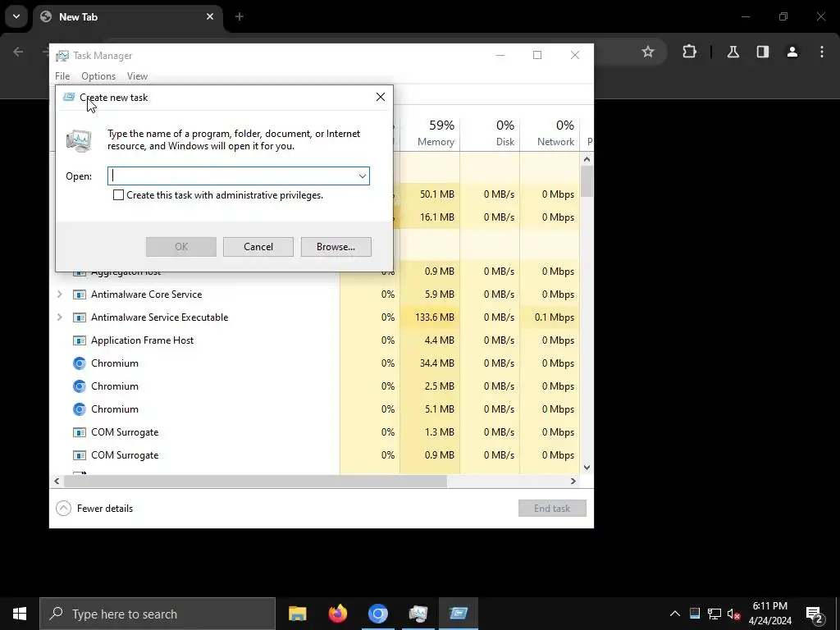This screenshot has width=840, height=630.
Task: Click the disabled OK button
Action: point(181,246)
